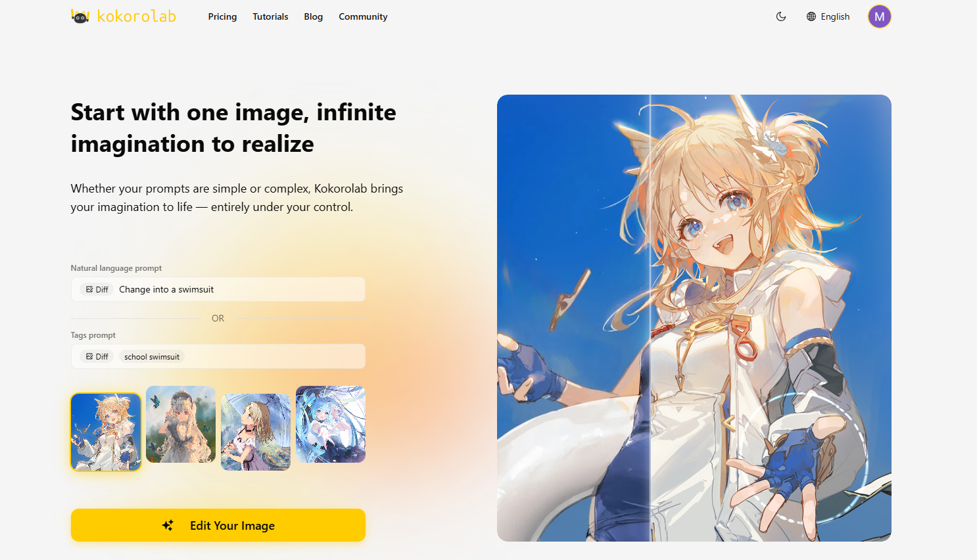Select the blonde dragon girl sample thumbnail
This screenshot has width=977, height=560.
click(x=106, y=432)
